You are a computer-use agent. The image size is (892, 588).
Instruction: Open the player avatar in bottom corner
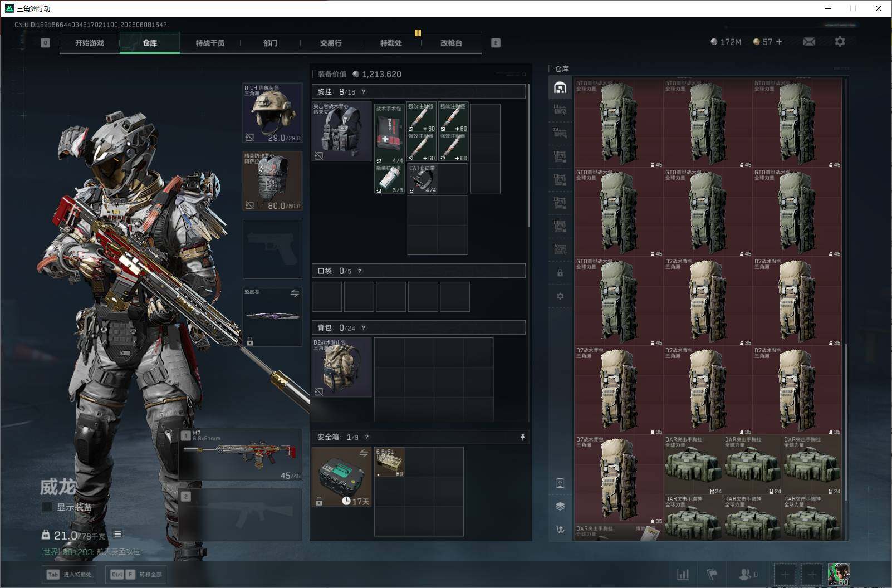pos(839,574)
